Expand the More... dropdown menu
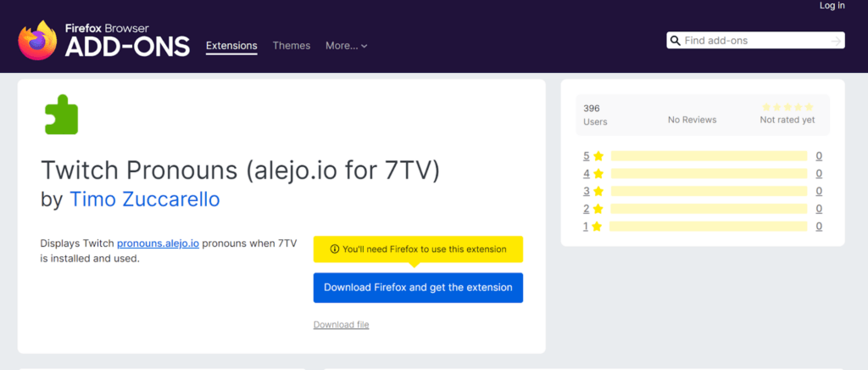Screen dimensions: 868x370 tap(347, 46)
